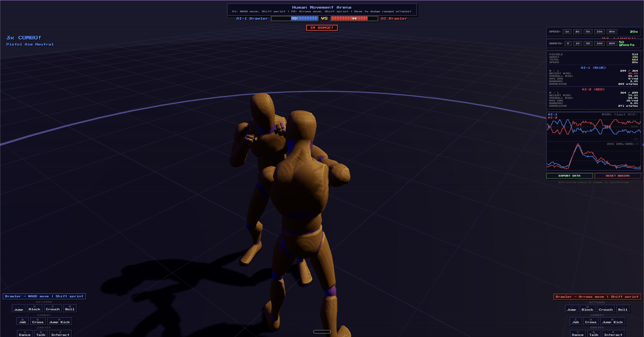
Task: Click Interact emote for Player 1
Action: 60,334
